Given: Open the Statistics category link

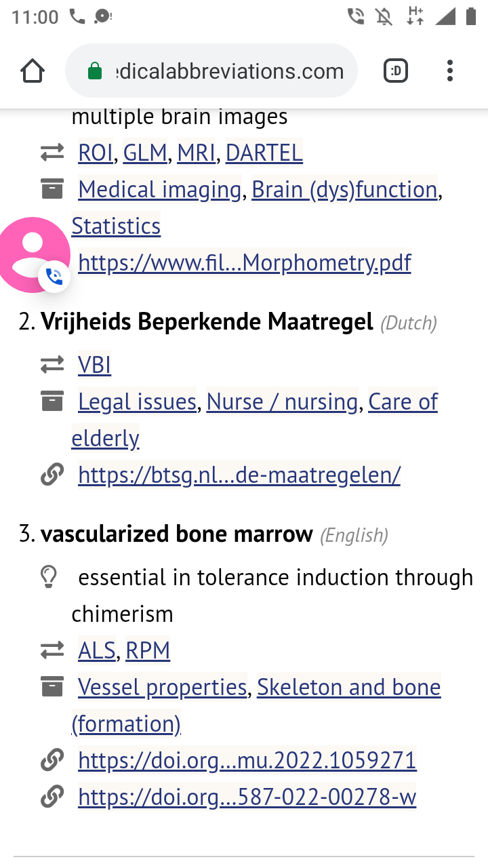Looking at the screenshot, I should point(116,226).
